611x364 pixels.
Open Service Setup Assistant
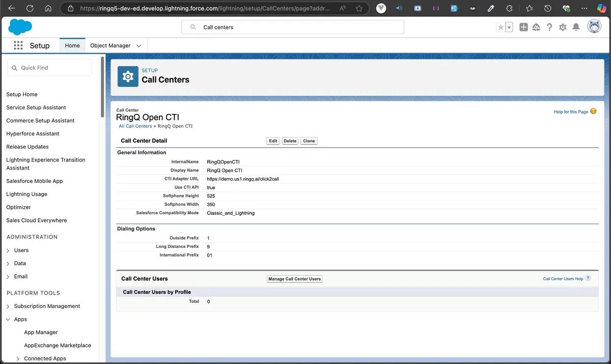point(36,107)
